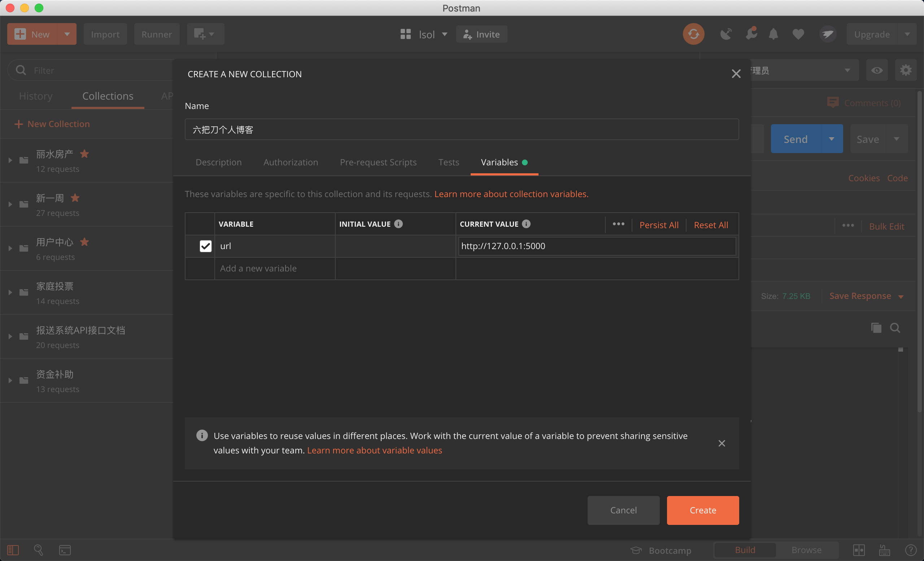Screen dimensions: 924x561
Task: Switch to the Description tab
Action: [219, 162]
